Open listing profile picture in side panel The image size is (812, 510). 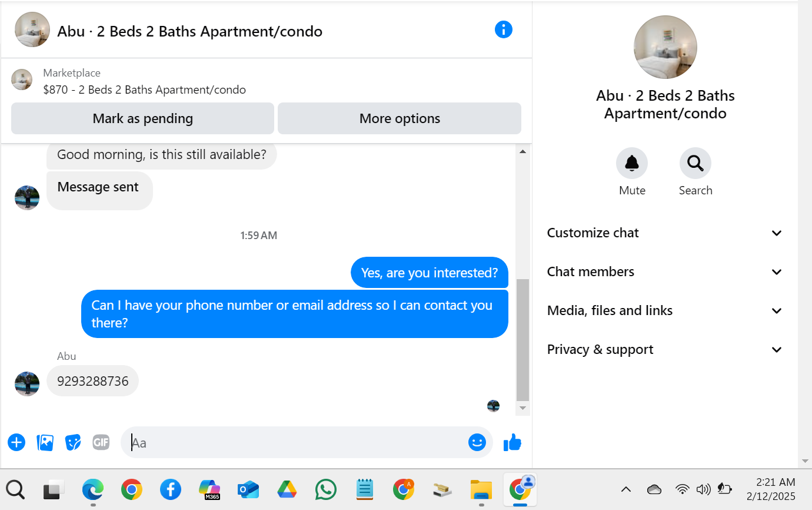665,47
